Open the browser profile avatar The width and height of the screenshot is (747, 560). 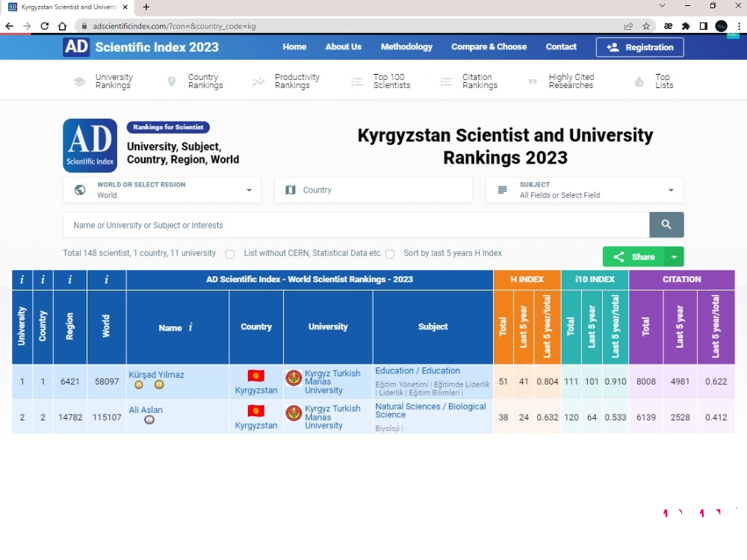click(x=722, y=26)
